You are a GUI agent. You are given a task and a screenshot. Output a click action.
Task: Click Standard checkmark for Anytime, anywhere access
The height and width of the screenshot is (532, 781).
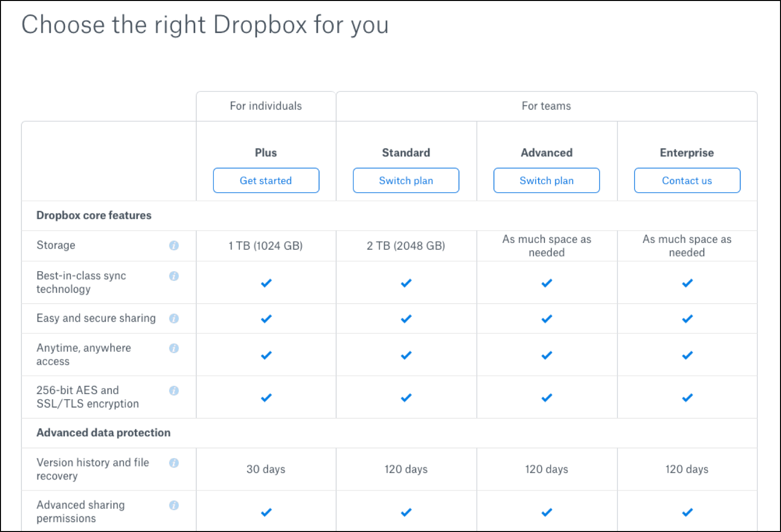(x=406, y=355)
